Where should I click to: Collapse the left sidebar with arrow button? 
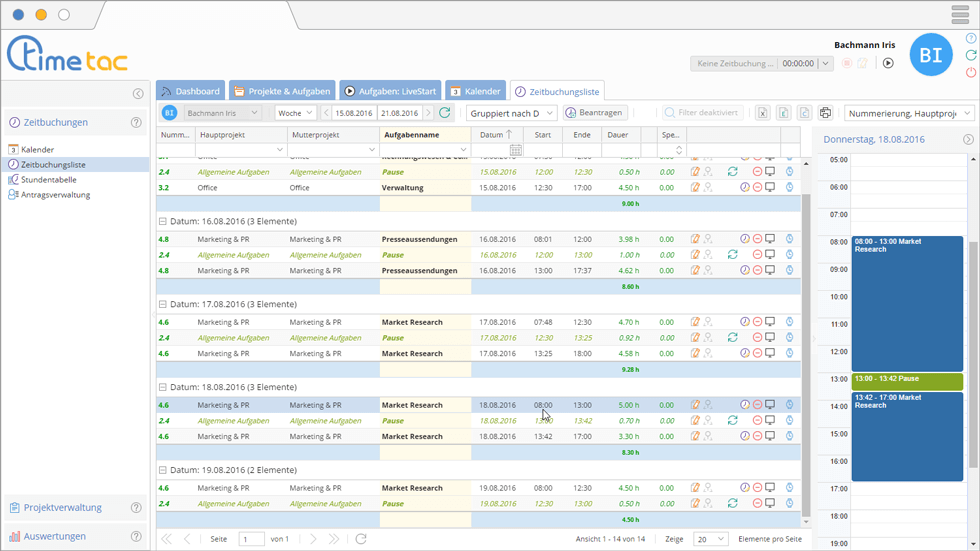coord(138,93)
